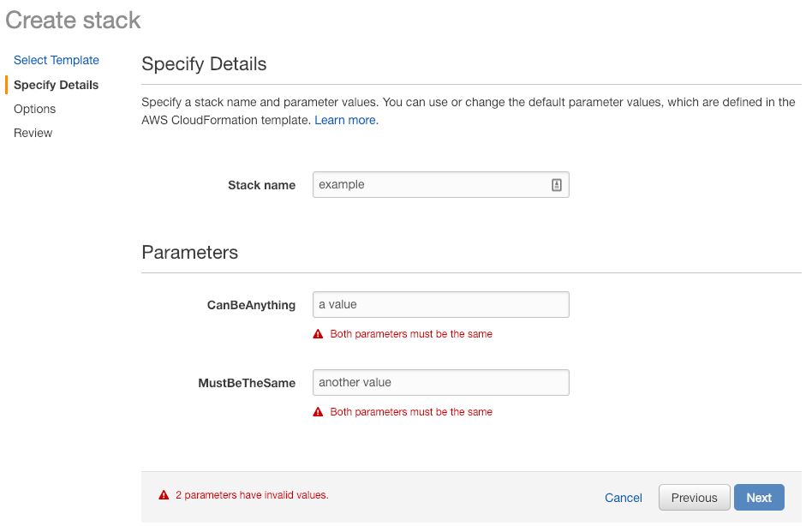This screenshot has width=812, height=526.
Task: Click the warning icon under CanBeAnything
Action: (x=318, y=334)
